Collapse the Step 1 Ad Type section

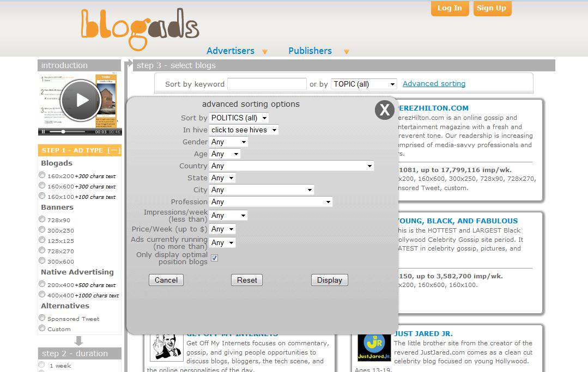coord(114,150)
